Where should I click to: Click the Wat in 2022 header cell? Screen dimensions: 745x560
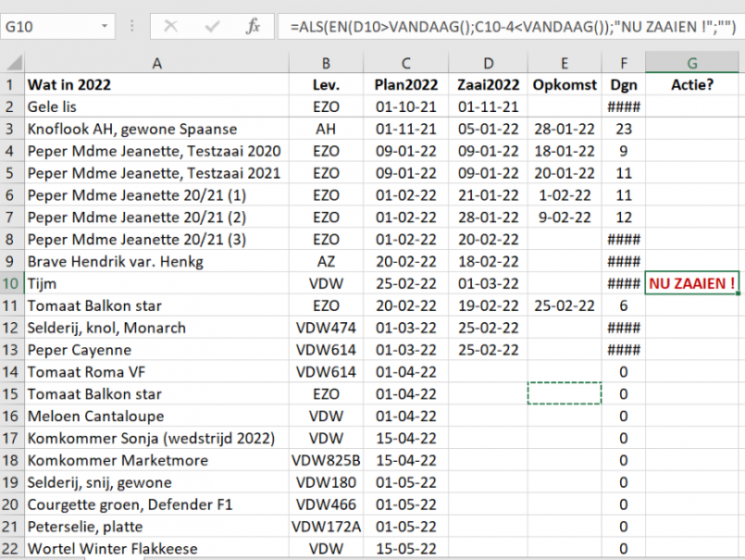pos(156,84)
